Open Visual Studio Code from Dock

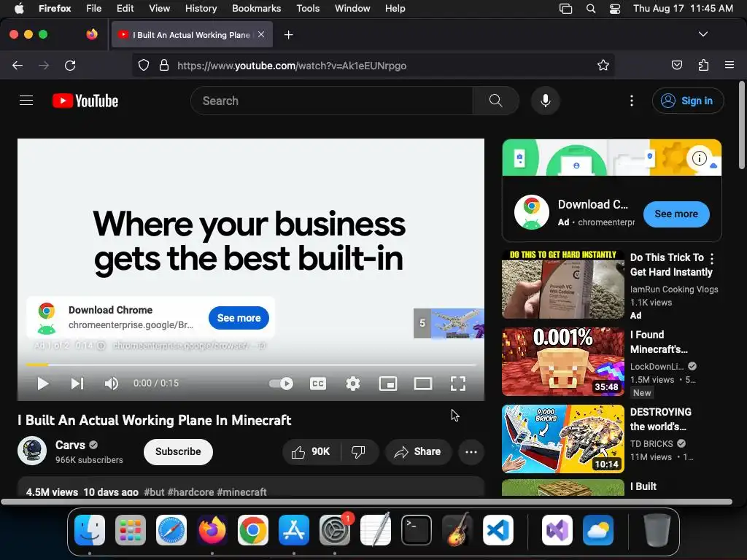click(x=498, y=530)
